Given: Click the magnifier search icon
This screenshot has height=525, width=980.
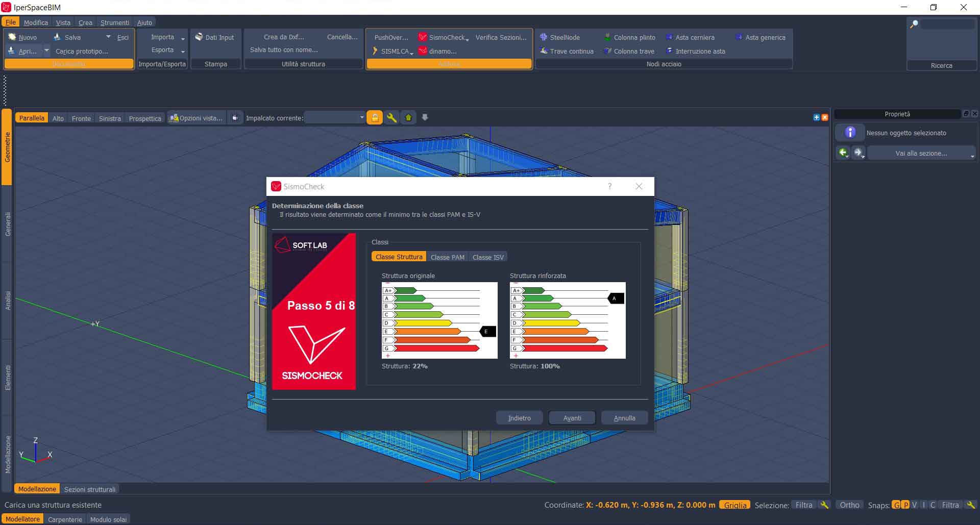Looking at the screenshot, I should pos(914,24).
